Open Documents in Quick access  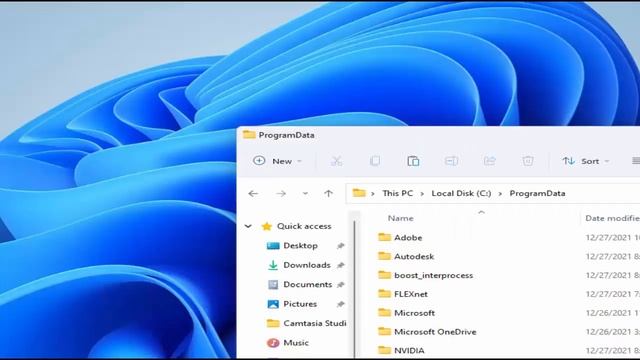click(308, 284)
